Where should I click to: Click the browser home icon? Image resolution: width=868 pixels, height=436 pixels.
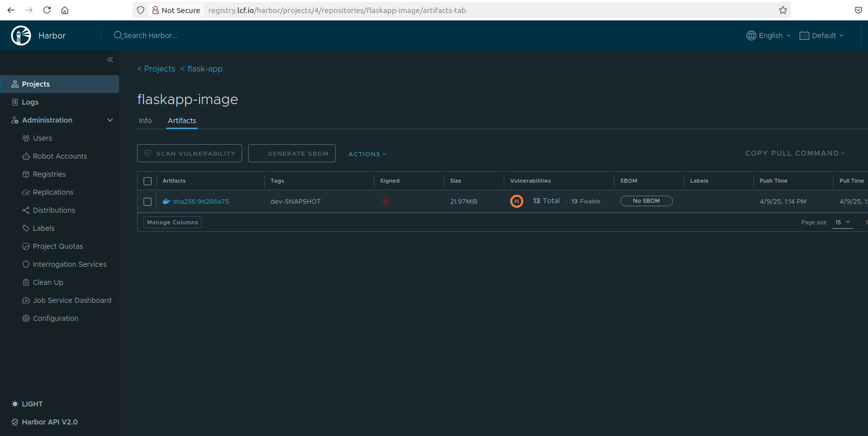[x=65, y=10]
